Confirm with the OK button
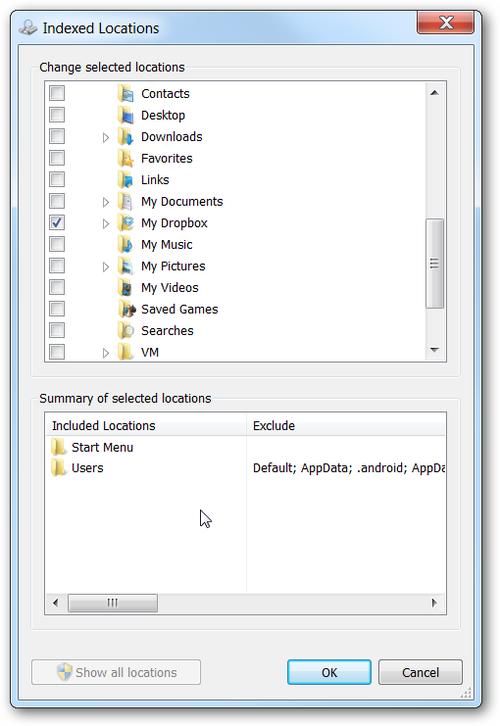Image resolution: width=500 pixels, height=726 pixels. click(x=329, y=672)
